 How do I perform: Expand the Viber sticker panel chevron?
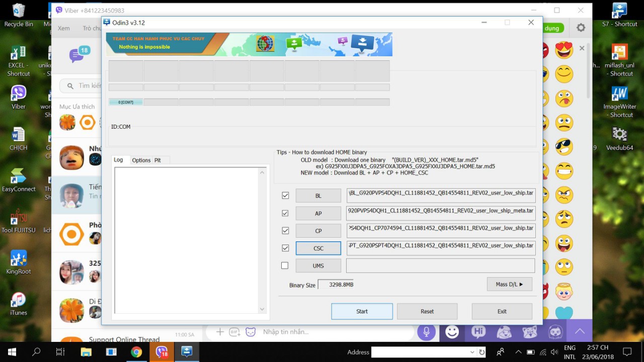[x=580, y=331]
